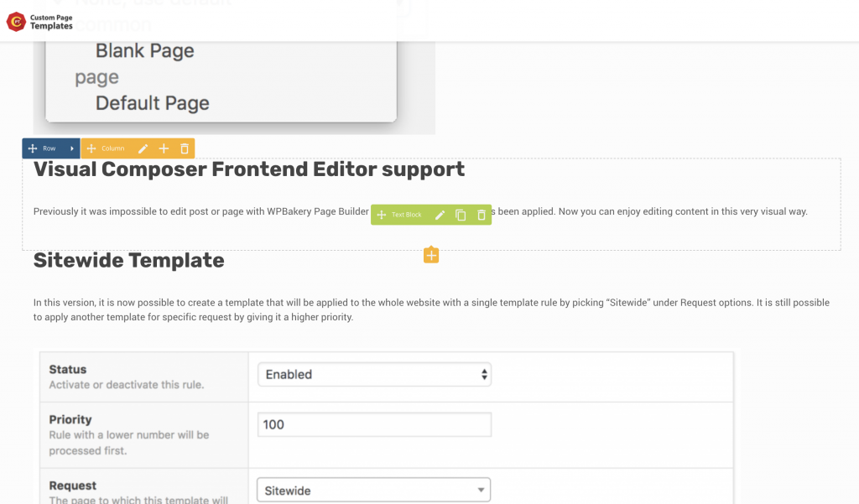
Task: Click the Custom Page Templates logo
Action: [39, 22]
